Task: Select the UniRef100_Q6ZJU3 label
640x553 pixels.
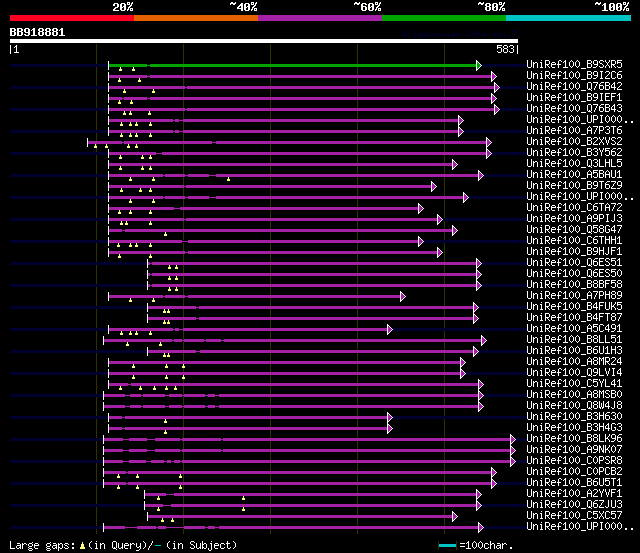Action: tap(574, 505)
